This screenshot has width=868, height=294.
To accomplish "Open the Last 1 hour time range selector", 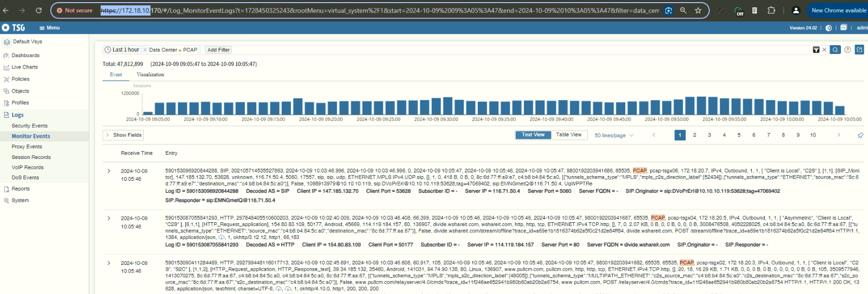I will point(122,50).
